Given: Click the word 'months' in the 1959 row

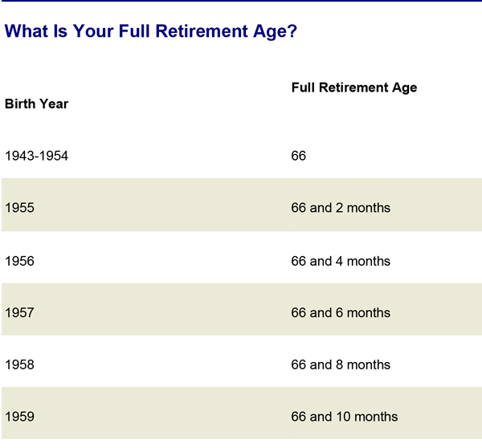Looking at the screenshot, I should pos(376,417).
